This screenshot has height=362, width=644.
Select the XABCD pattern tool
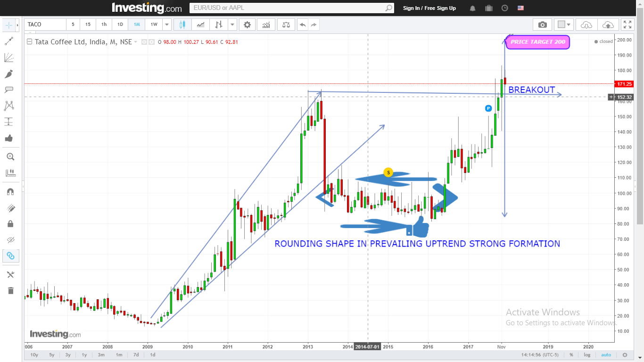[9, 106]
